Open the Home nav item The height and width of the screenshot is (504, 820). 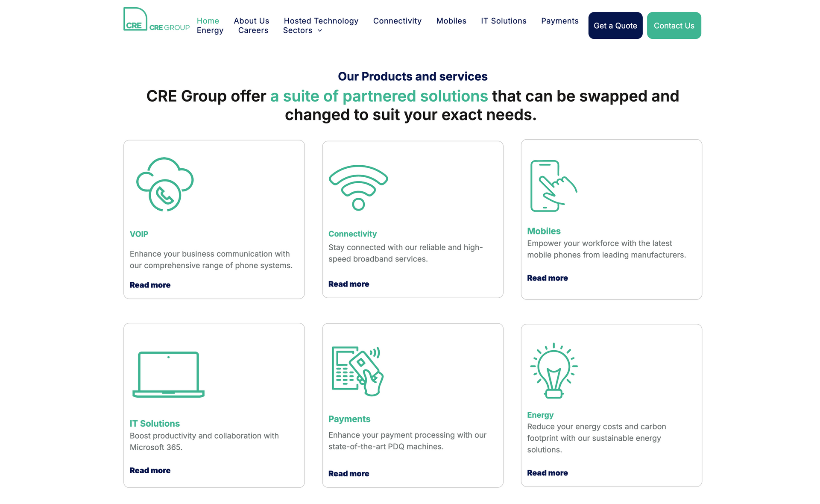coord(208,21)
